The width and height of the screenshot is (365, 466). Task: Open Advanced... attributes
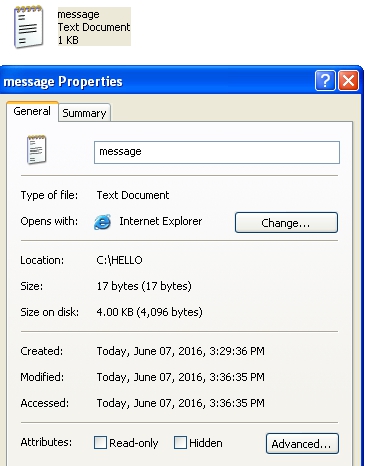coord(302,444)
